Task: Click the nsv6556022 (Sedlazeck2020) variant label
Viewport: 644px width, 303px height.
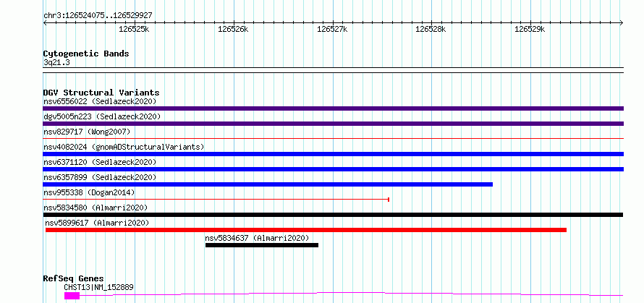Action: click(x=100, y=101)
